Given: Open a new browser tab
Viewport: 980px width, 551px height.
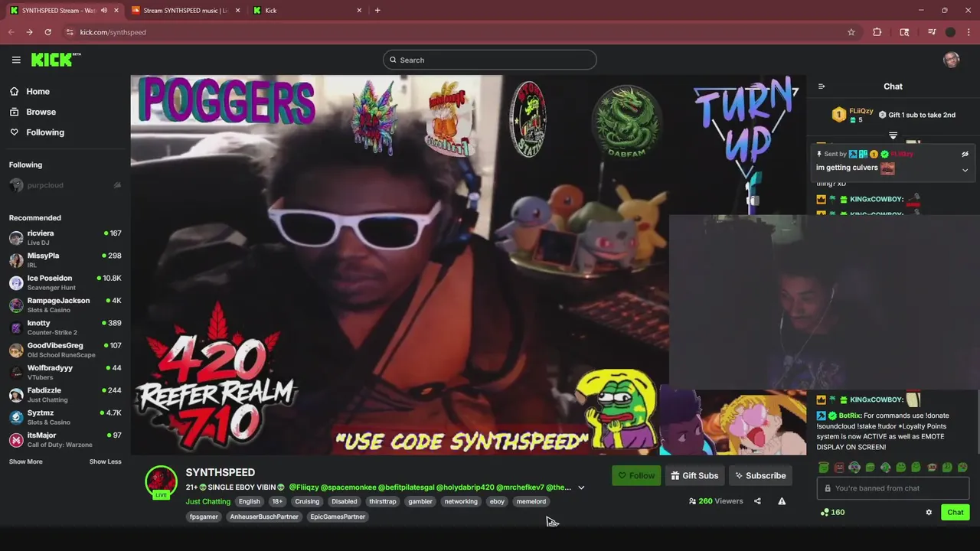Looking at the screenshot, I should point(377,10).
